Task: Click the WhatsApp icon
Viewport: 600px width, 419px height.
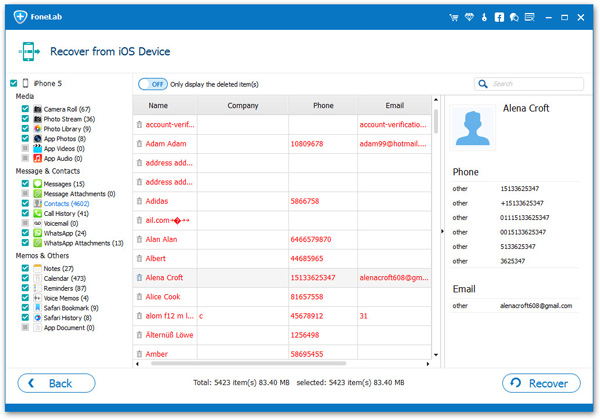Action: point(38,233)
